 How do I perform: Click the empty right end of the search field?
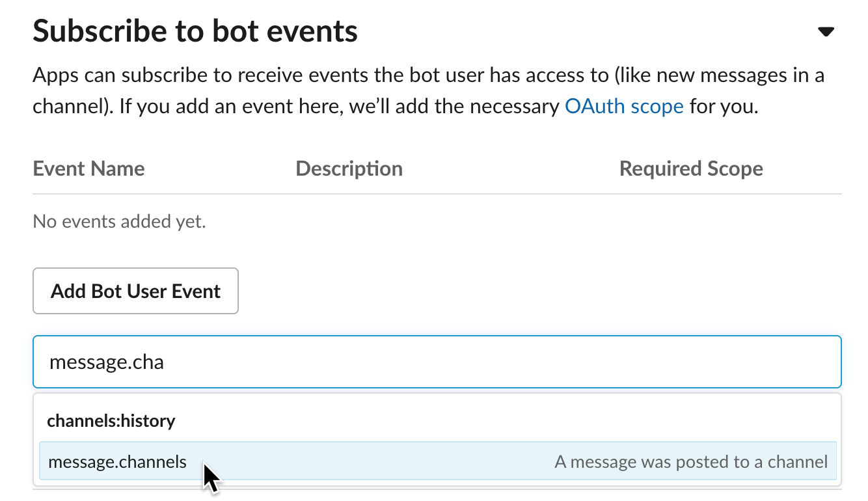point(748,362)
